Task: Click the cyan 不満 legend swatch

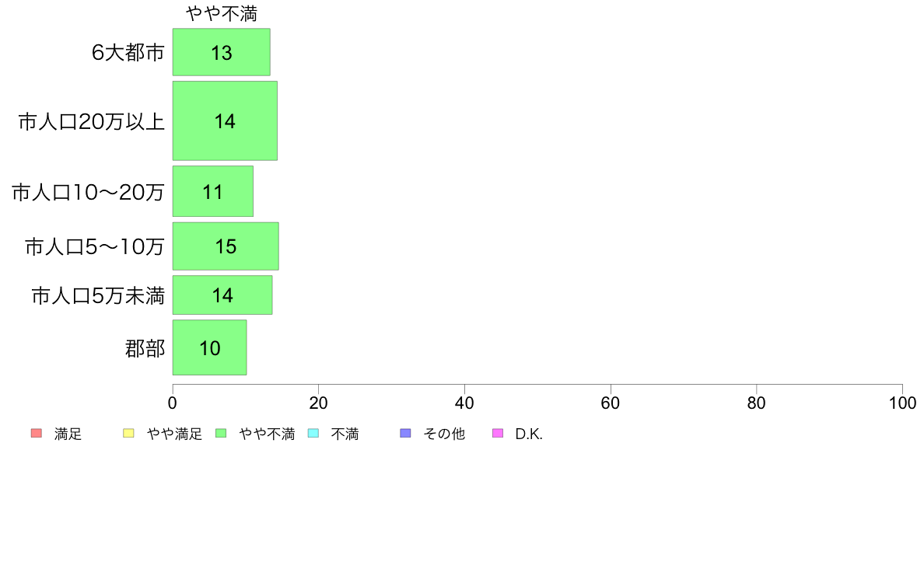Action: coord(313,434)
